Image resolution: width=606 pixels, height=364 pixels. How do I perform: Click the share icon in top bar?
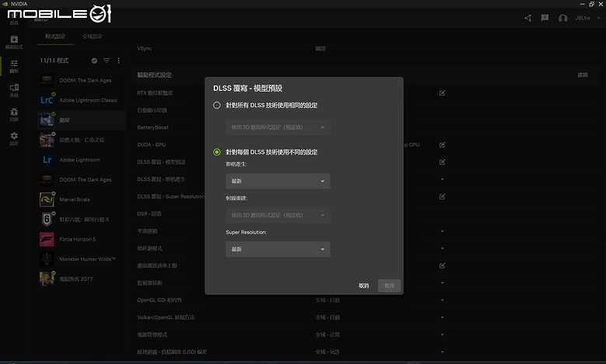(528, 18)
